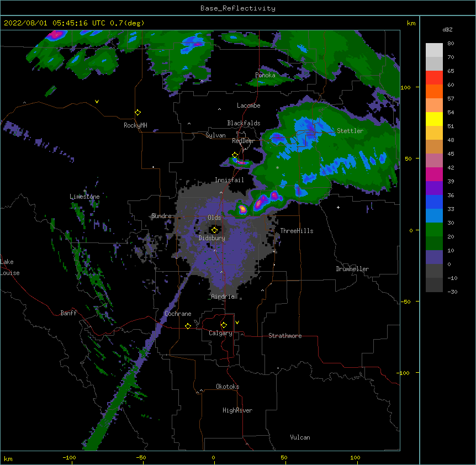Click the Calgary city label
476x465 pixels.
(220, 333)
